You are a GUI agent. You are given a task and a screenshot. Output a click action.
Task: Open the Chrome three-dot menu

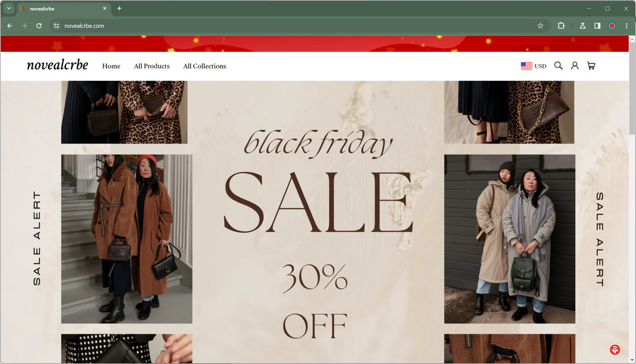pyautogui.click(x=627, y=25)
